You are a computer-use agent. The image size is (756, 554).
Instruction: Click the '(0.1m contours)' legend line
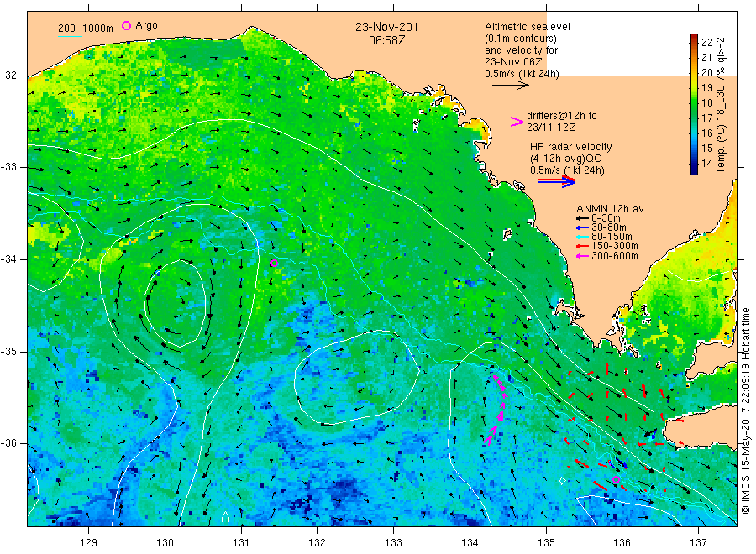click(521, 39)
